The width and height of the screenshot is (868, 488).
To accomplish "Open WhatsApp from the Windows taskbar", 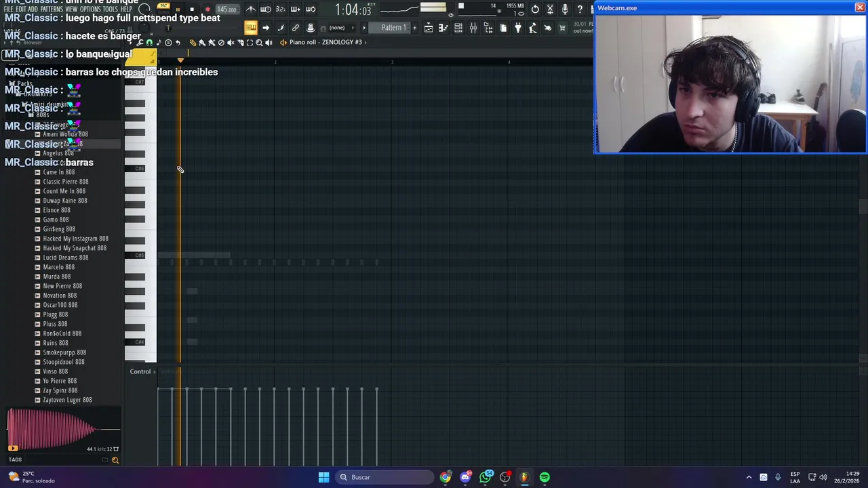I will coord(486,477).
